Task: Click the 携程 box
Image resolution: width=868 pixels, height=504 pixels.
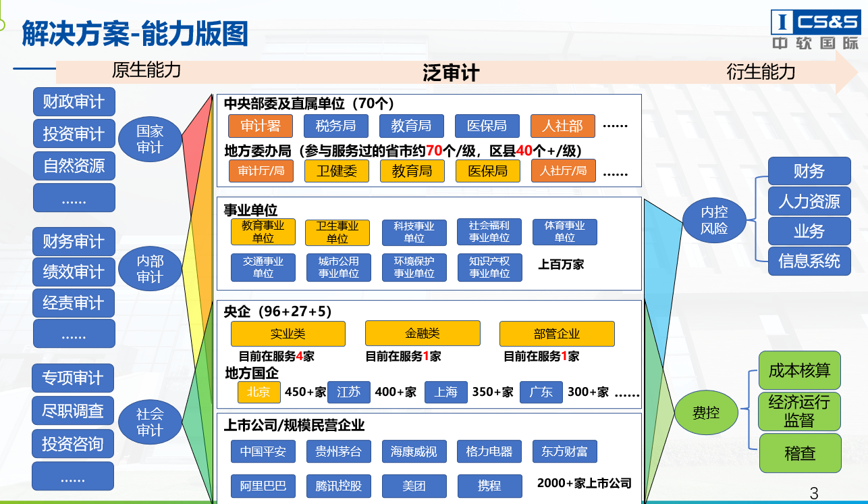Action: [490, 486]
